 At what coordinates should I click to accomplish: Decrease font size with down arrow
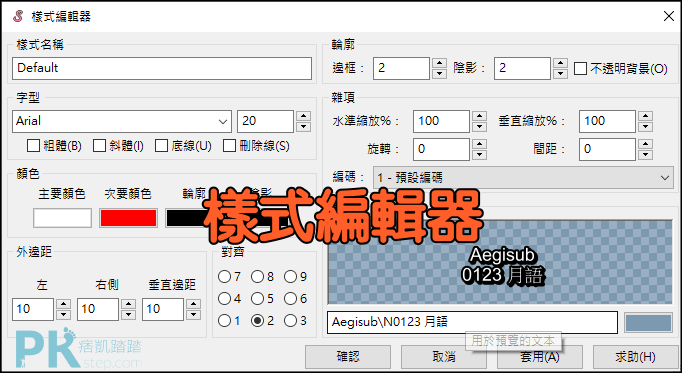303,127
